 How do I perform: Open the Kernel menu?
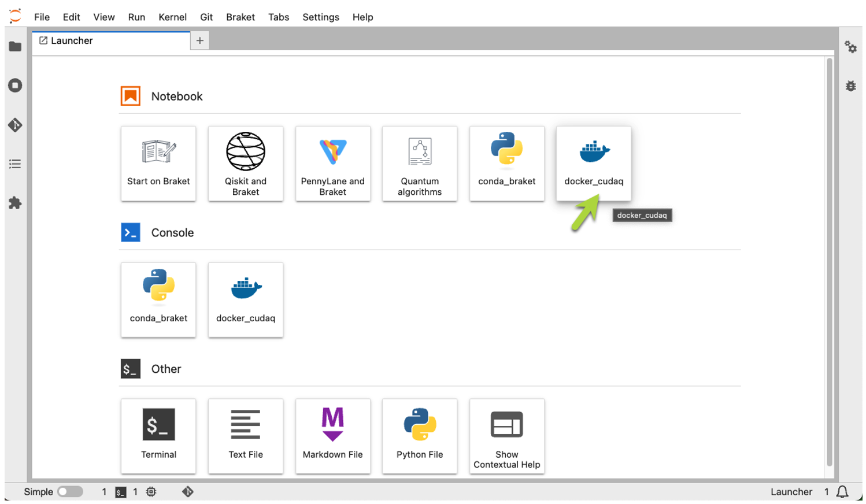[172, 17]
